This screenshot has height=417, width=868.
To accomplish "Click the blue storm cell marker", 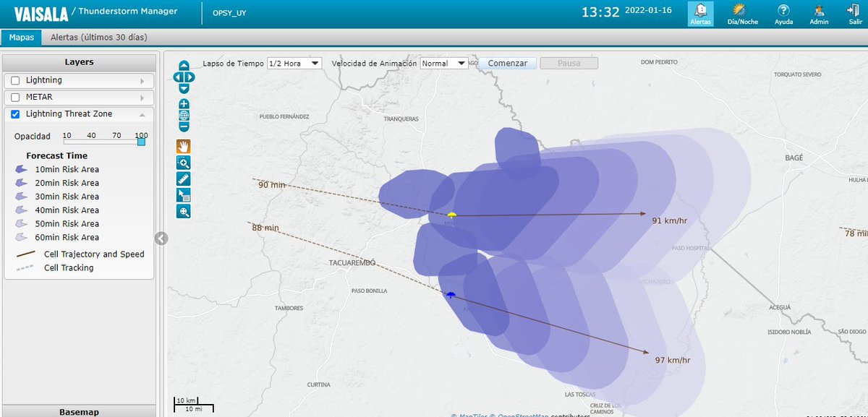I will pos(451,295).
